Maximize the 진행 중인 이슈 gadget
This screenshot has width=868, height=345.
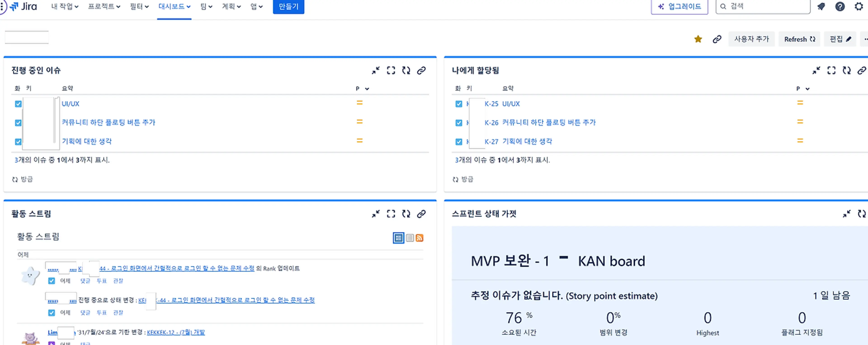pos(391,70)
